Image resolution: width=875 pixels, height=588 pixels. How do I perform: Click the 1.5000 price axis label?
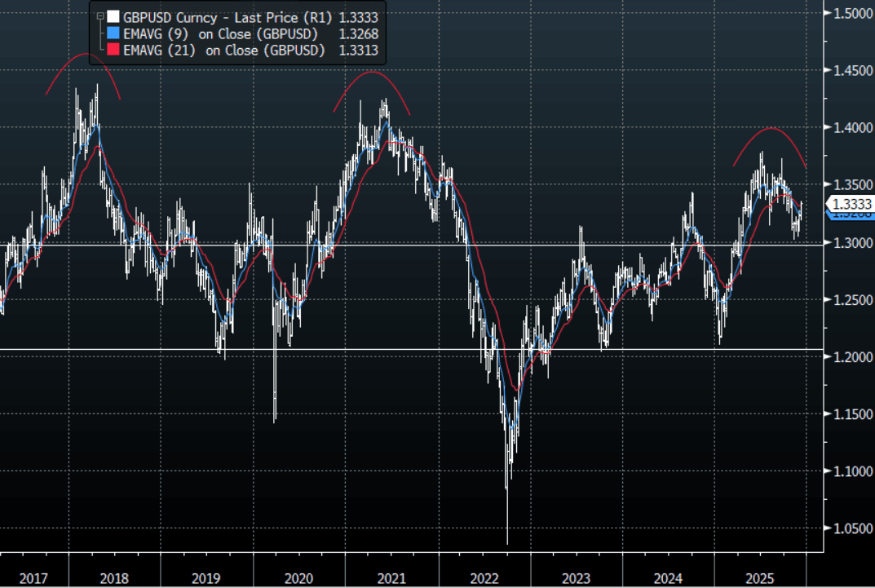(850, 13)
